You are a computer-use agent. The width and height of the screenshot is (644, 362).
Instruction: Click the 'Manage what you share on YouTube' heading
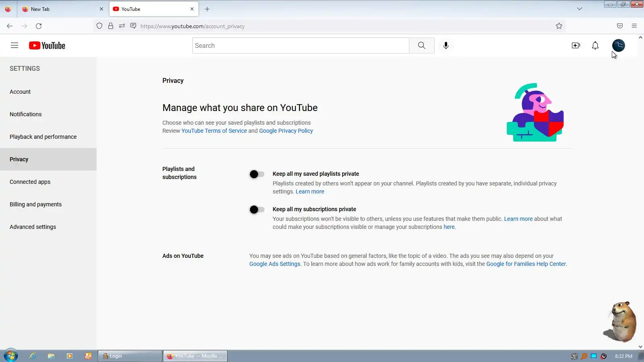[x=240, y=108]
